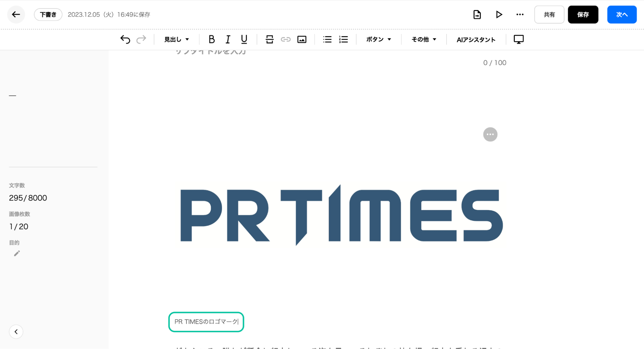
Task: Apply bulleted list formatting
Action: pos(327,39)
